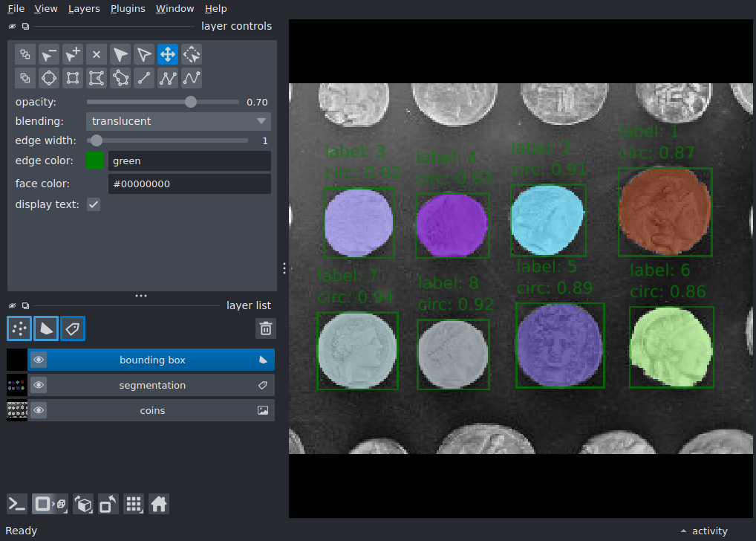
Task: Adjust the edge width slider handle
Action: coord(97,140)
